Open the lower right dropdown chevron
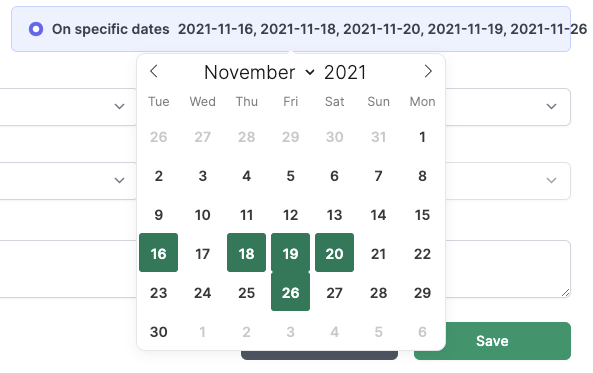593x373 pixels. (x=551, y=180)
